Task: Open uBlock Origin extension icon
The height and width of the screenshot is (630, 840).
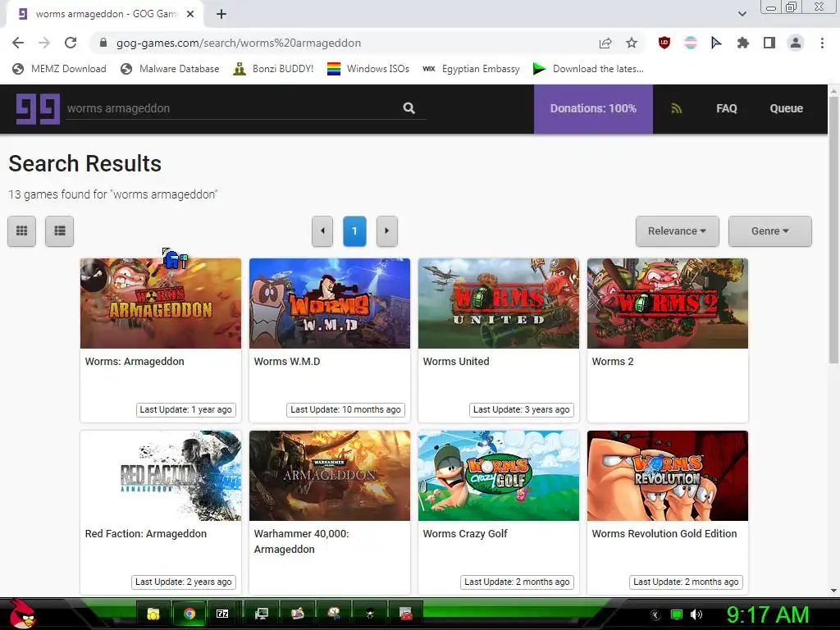Action: [664, 43]
